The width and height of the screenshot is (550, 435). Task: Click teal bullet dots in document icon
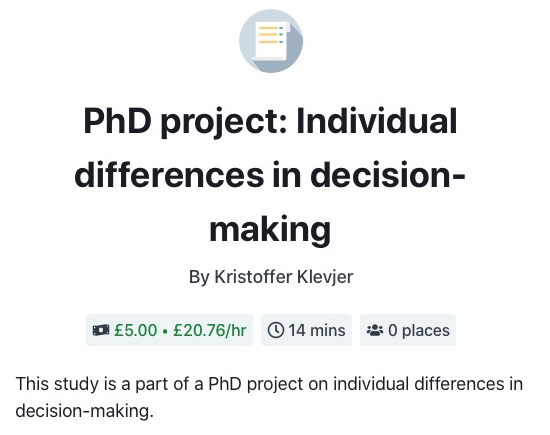point(281,35)
